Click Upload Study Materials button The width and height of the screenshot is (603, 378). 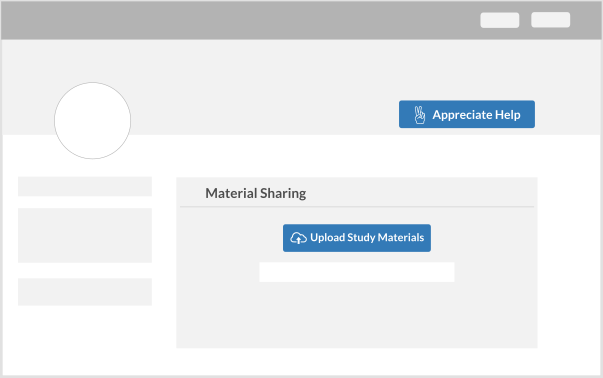click(x=356, y=238)
